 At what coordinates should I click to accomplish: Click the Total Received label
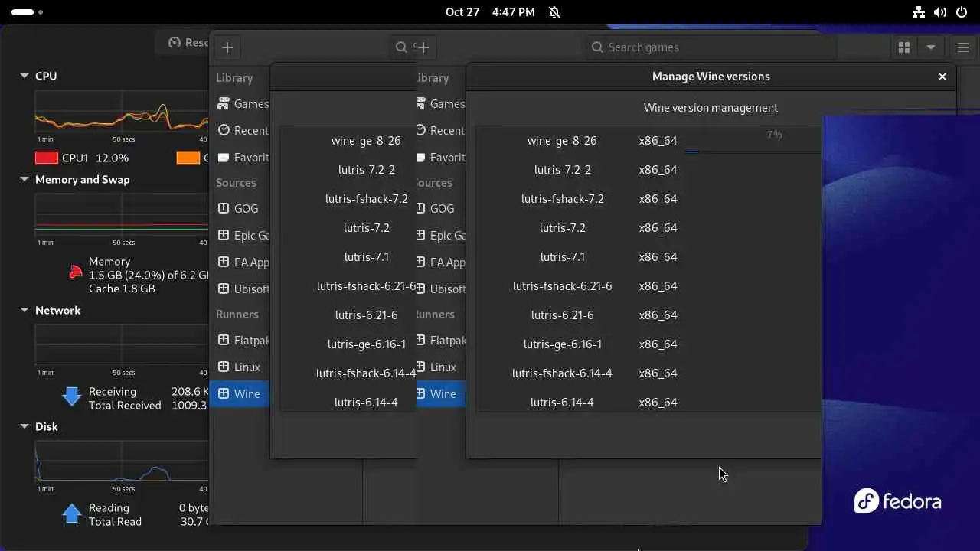[x=125, y=406]
